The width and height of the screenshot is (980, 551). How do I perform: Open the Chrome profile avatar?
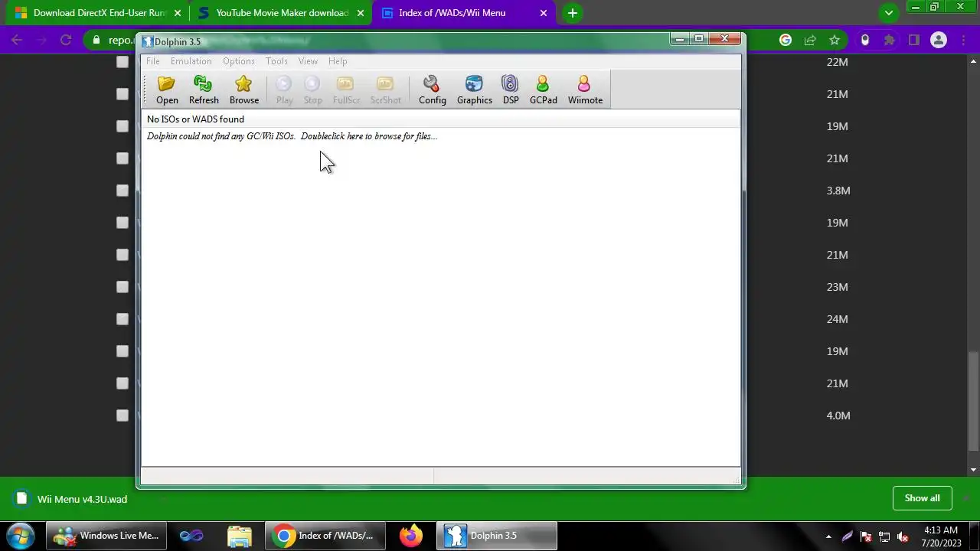click(x=939, y=40)
